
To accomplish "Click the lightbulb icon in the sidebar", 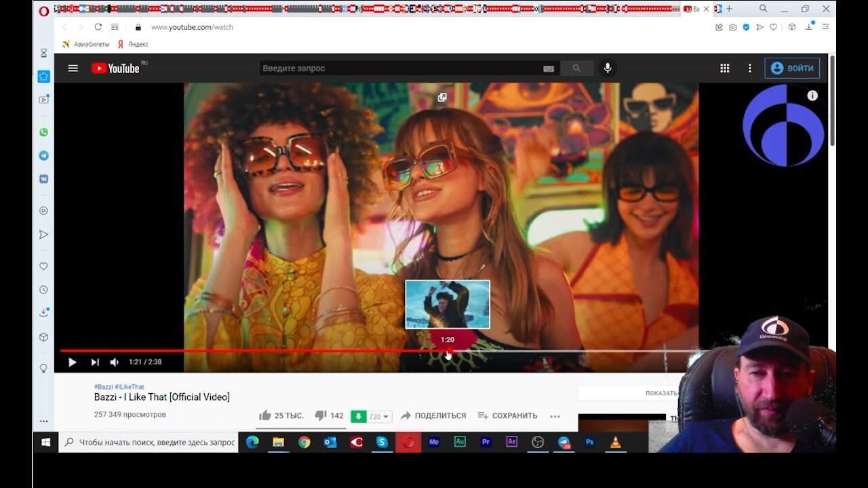I will [x=43, y=368].
